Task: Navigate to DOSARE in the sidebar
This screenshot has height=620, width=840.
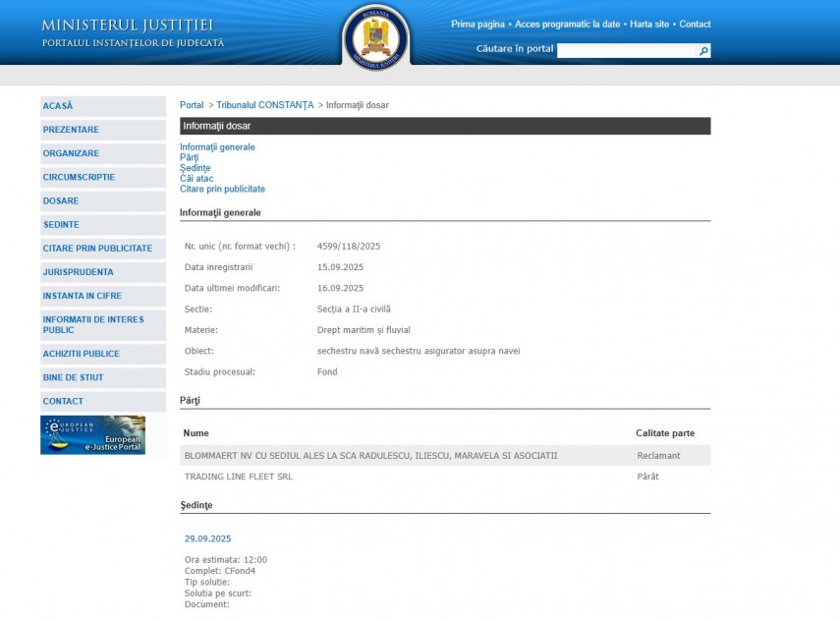Action: tap(103, 201)
